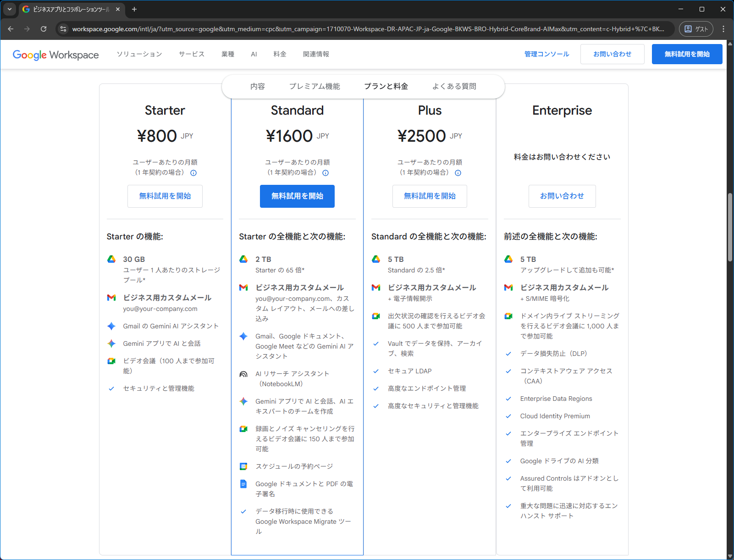
Task: Open the tab search dropdown arrow
Action: click(9, 9)
